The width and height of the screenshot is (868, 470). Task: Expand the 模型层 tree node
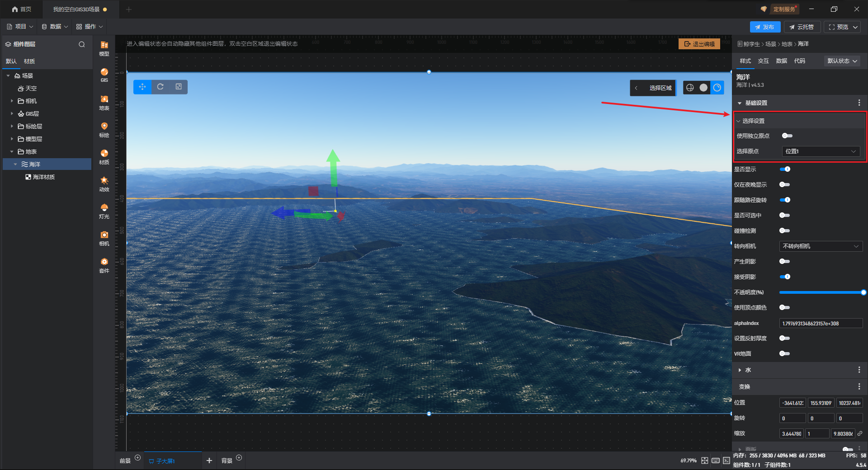pyautogui.click(x=12, y=139)
